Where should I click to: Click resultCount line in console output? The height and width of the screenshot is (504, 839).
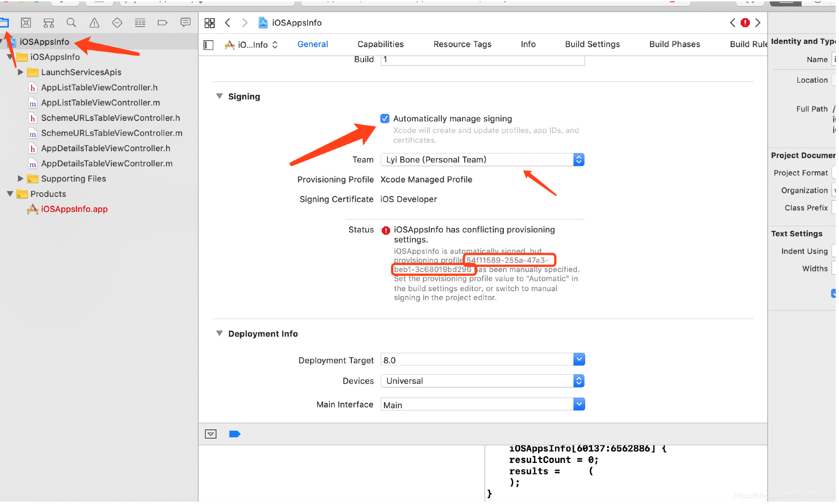[553, 460]
